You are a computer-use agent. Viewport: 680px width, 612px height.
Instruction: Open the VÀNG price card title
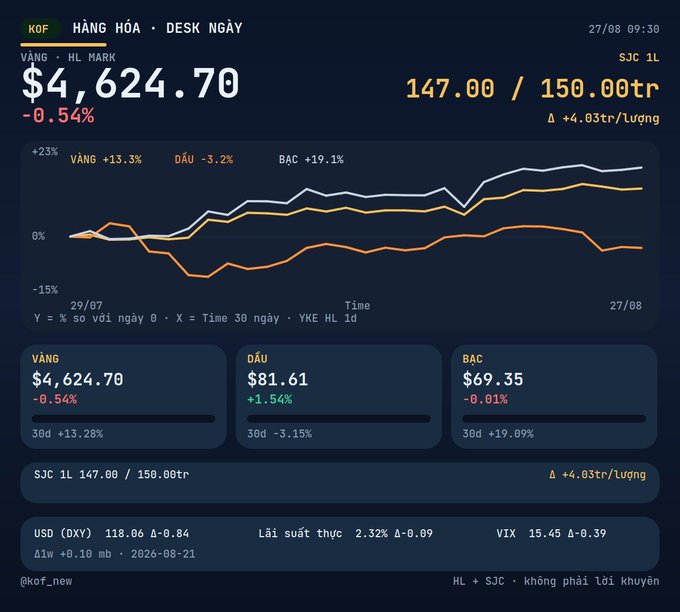click(x=46, y=359)
